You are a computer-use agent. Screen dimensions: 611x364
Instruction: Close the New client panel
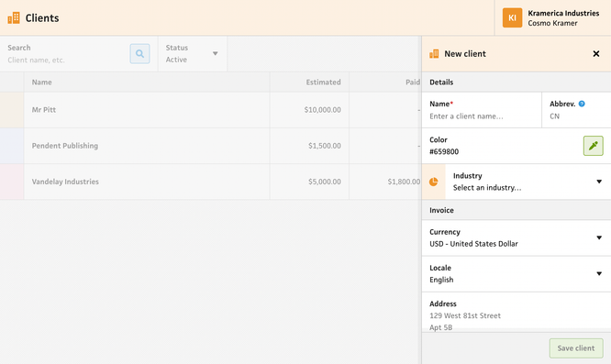[595, 54]
